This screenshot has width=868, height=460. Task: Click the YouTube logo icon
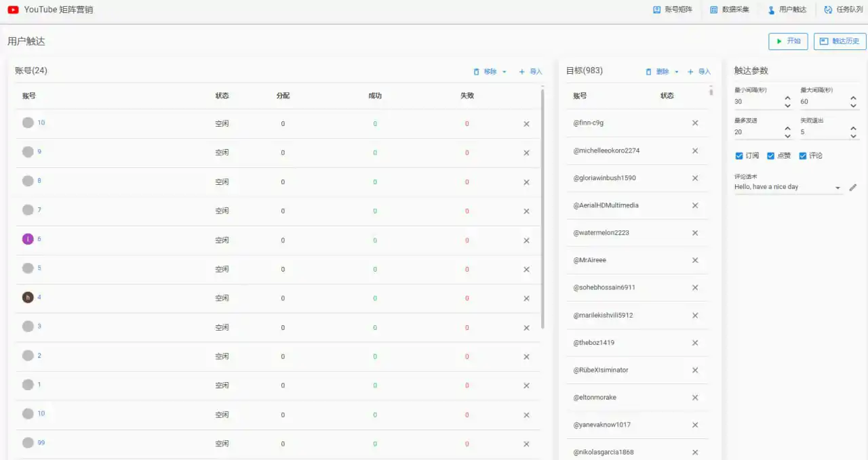click(x=13, y=9)
